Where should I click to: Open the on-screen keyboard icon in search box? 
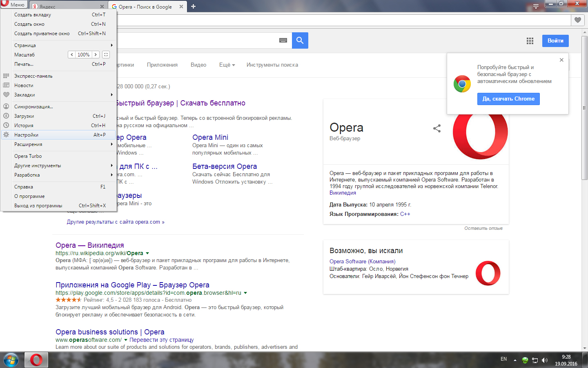283,40
